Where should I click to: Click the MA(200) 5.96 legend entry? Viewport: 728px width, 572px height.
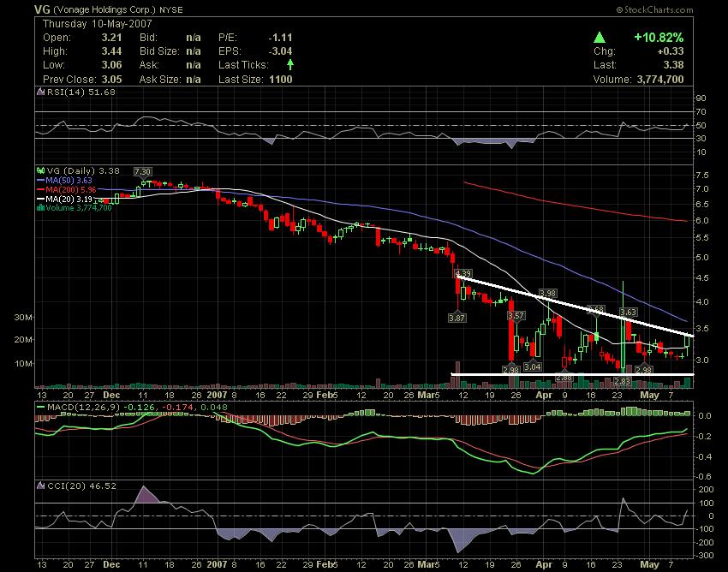click(71, 190)
